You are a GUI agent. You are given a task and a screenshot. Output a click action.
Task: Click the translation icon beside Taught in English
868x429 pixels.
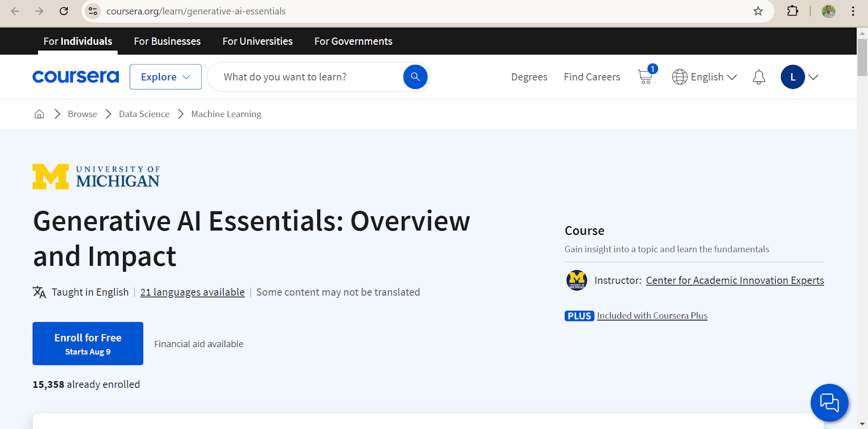39,292
